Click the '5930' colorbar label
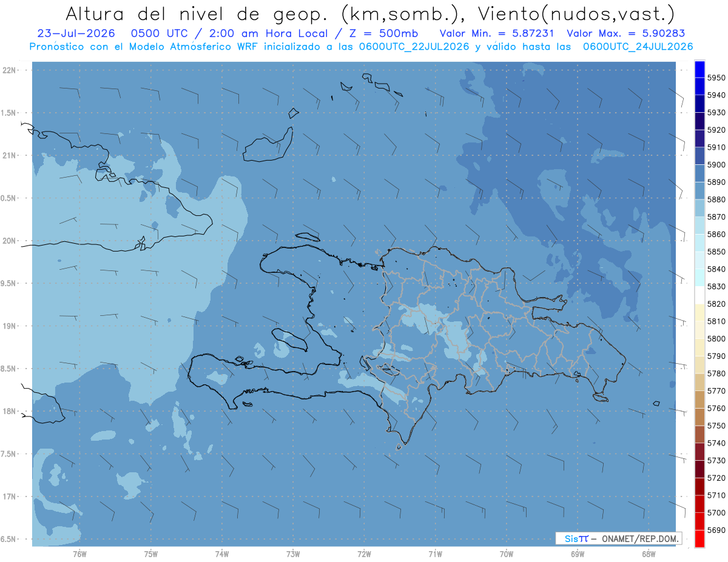The height and width of the screenshot is (562, 728). coord(716,113)
